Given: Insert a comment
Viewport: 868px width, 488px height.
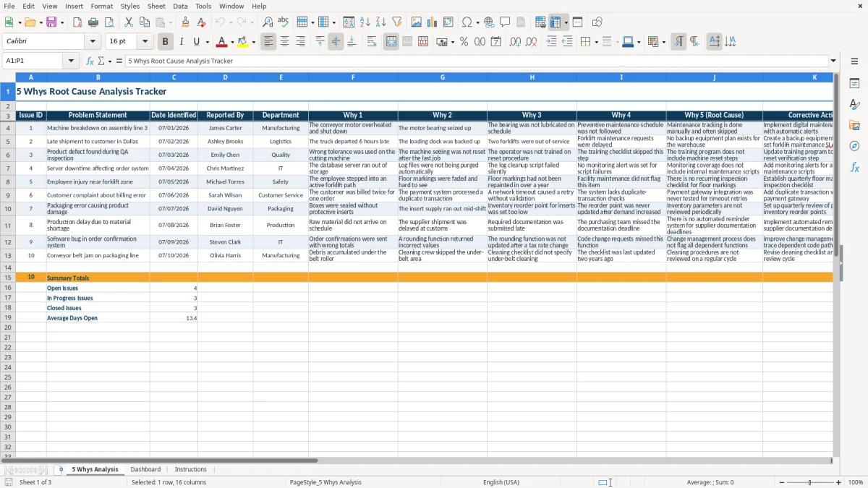Looking at the screenshot, I should [505, 22].
